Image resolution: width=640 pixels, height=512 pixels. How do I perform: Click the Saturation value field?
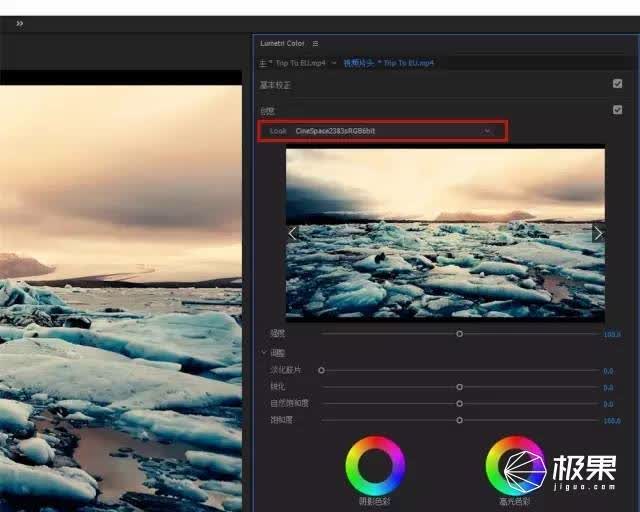612,421
